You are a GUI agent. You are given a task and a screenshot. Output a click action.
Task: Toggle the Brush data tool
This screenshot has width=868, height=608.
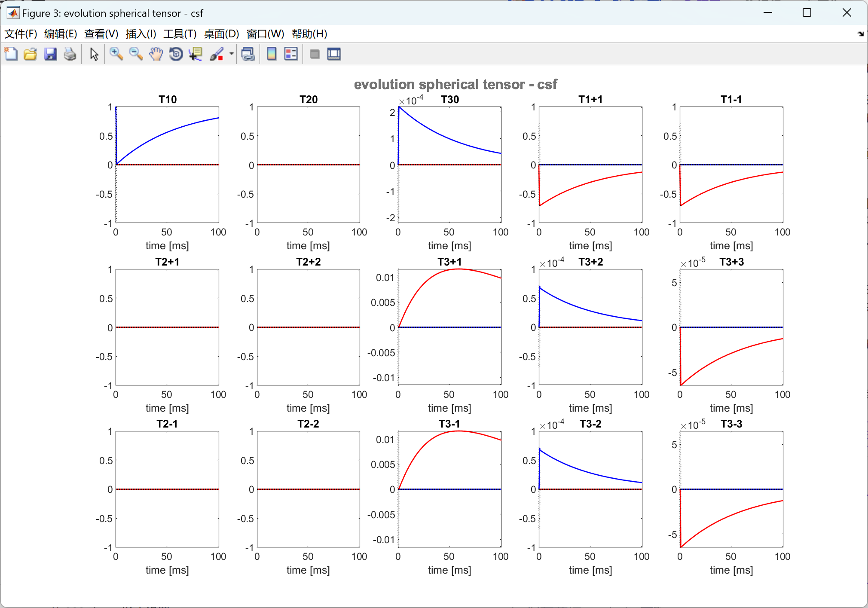tap(217, 54)
